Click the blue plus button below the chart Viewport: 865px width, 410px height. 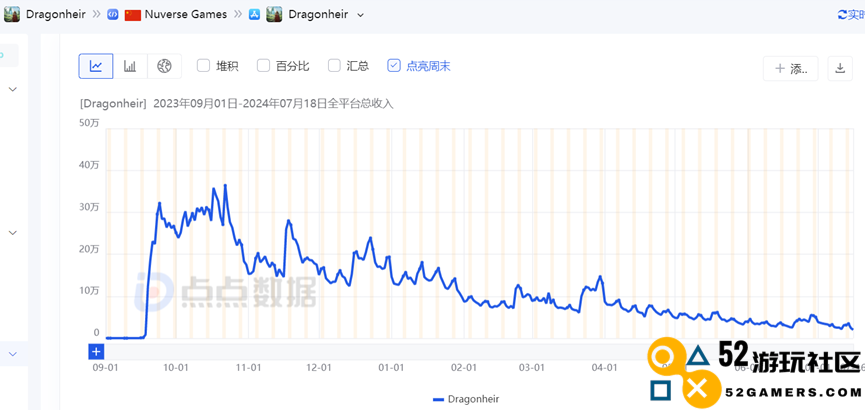(x=96, y=352)
